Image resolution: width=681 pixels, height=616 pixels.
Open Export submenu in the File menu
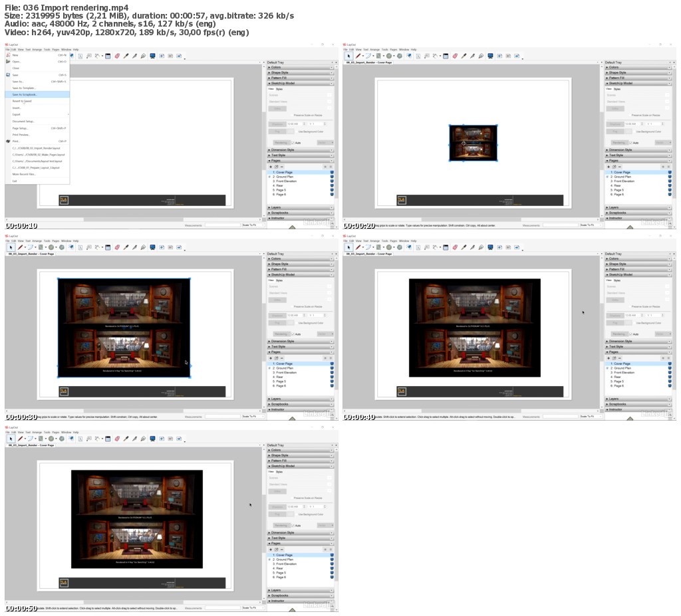pos(37,114)
